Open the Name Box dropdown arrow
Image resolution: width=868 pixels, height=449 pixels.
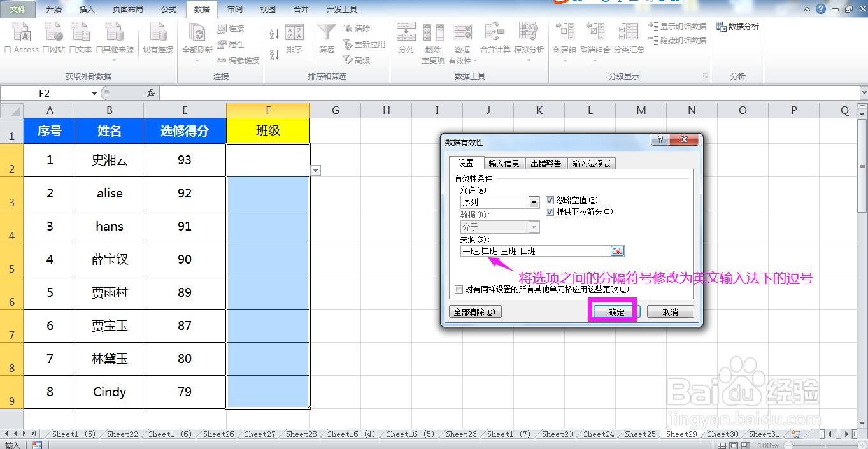click(94, 94)
